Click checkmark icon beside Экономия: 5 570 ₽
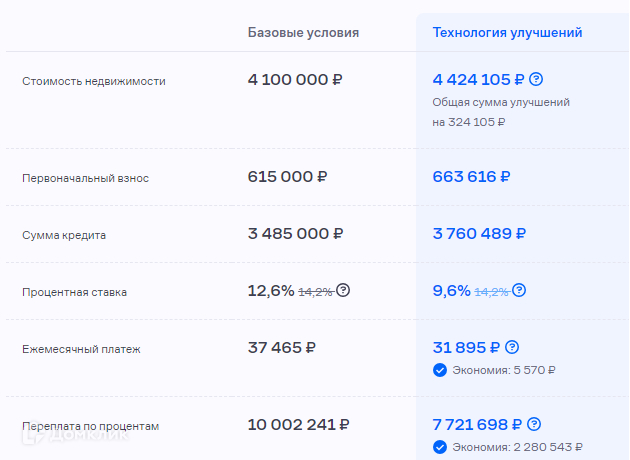 tap(440, 370)
